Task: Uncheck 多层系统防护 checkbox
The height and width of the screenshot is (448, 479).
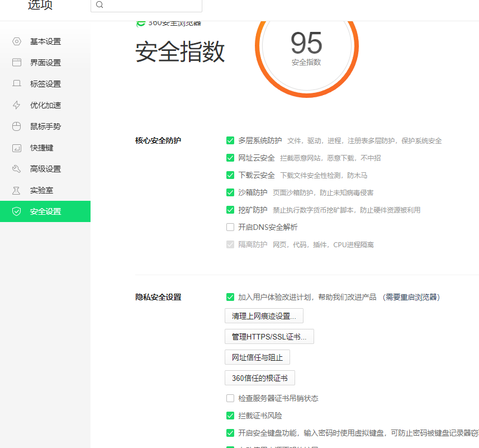Action: pyautogui.click(x=230, y=140)
